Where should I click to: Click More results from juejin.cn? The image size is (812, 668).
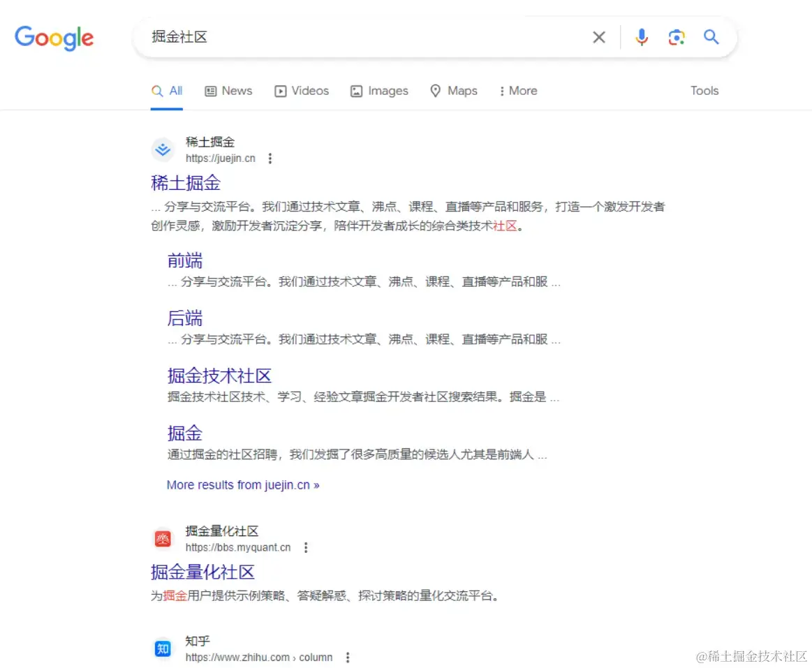[243, 485]
